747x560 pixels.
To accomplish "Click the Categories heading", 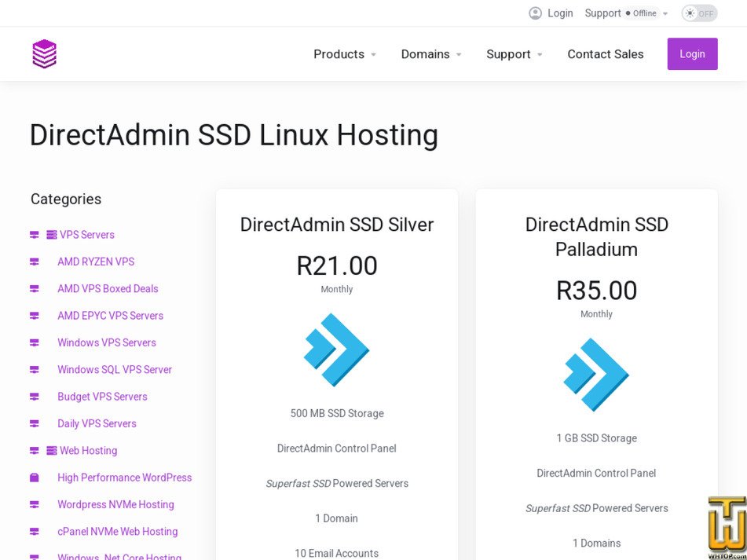I will [66, 199].
